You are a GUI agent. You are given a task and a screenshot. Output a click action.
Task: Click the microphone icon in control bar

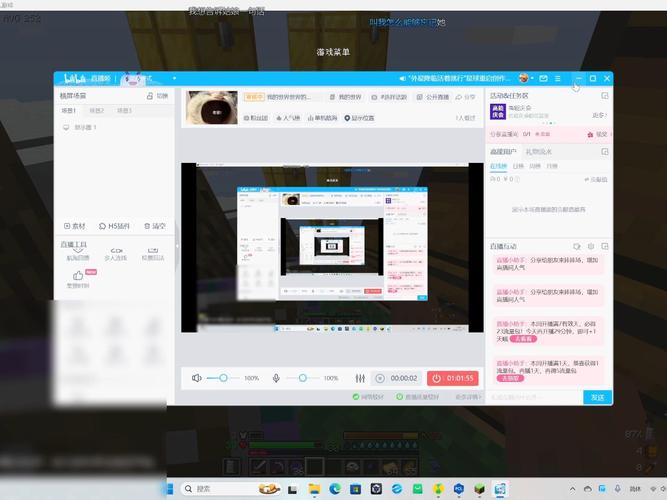[276, 378]
